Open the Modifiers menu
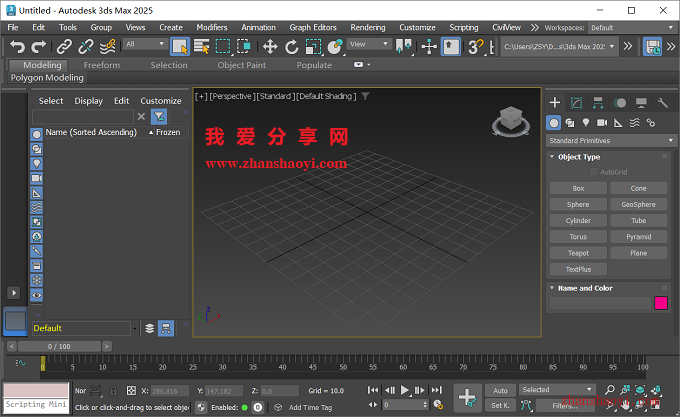680x417 pixels. (212, 27)
